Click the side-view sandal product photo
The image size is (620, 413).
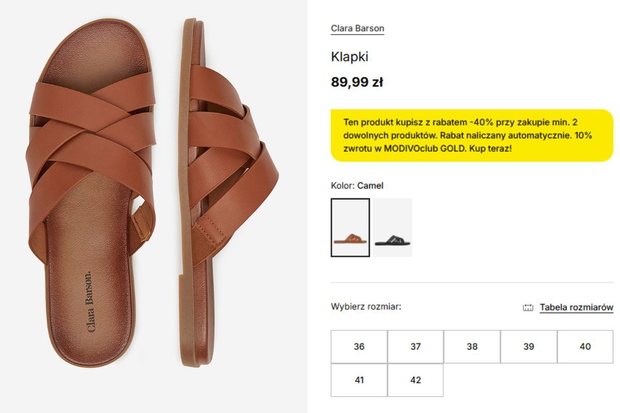click(228, 193)
